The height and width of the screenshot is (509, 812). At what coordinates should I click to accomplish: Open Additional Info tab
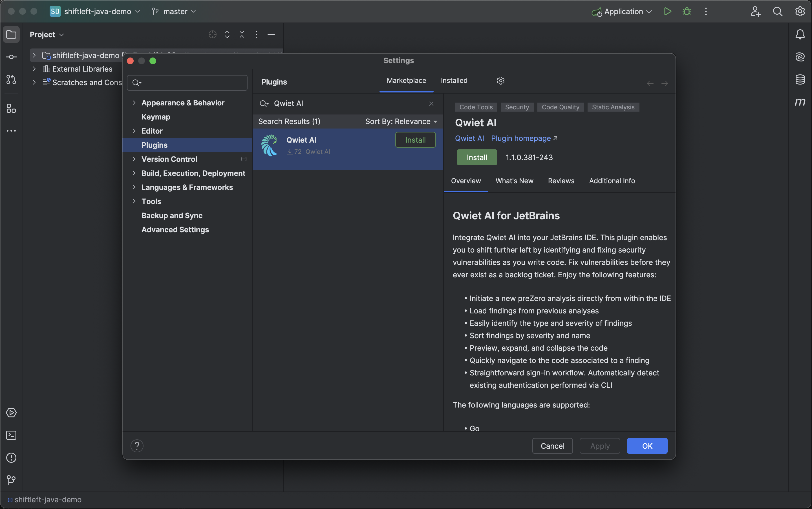click(612, 181)
